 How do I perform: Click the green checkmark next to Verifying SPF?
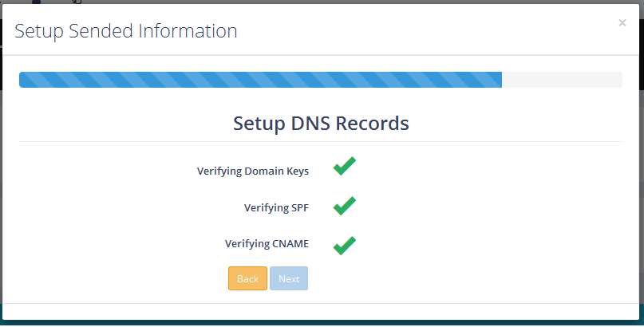344,206
